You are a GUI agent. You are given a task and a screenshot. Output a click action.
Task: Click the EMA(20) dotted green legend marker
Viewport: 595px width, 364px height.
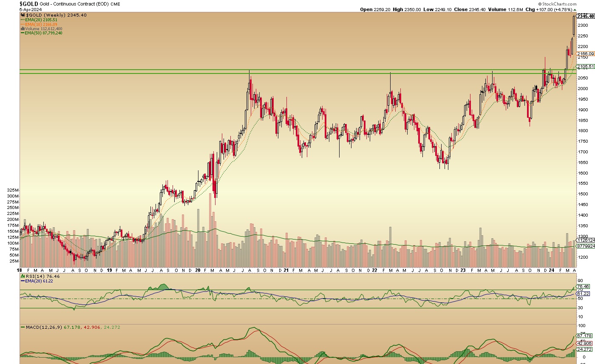23,20
